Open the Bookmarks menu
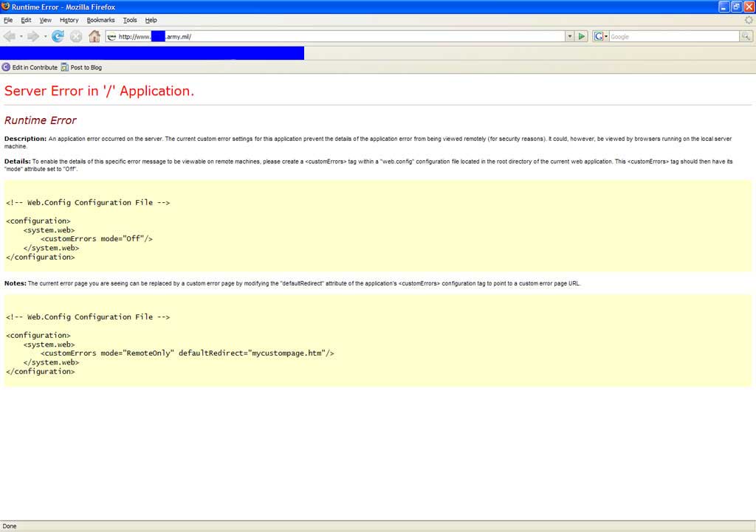Screen dimensions: 756x532 tap(100, 20)
